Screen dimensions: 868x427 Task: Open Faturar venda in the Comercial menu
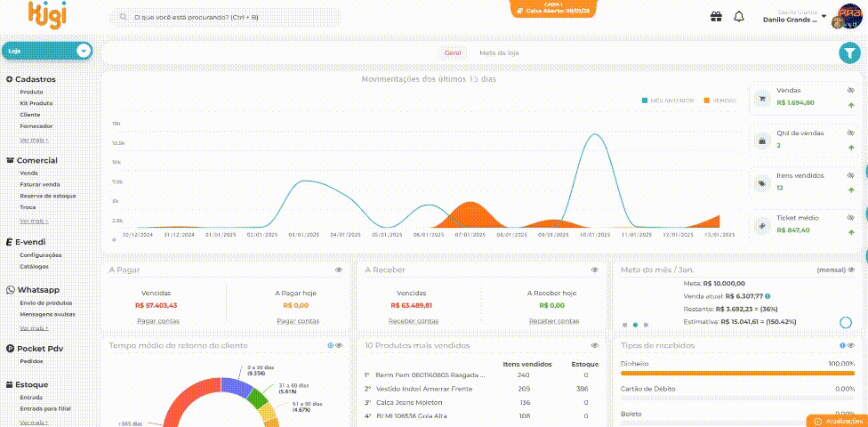click(x=40, y=184)
